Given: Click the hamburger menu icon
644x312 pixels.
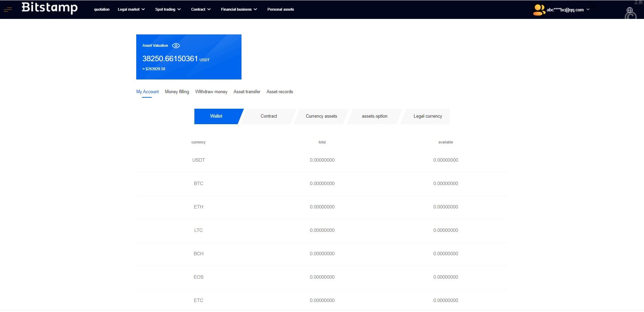Looking at the screenshot, I should click(8, 10).
